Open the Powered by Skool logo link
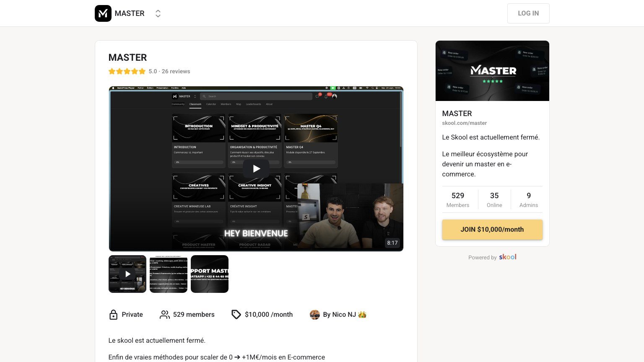This screenshot has height=362, width=644. tap(508, 257)
